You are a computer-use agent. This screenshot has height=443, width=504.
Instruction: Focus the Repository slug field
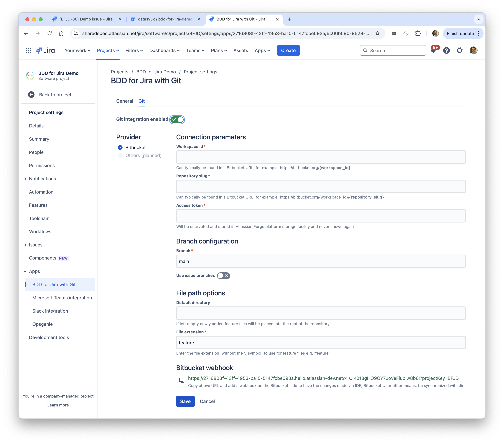(x=321, y=186)
